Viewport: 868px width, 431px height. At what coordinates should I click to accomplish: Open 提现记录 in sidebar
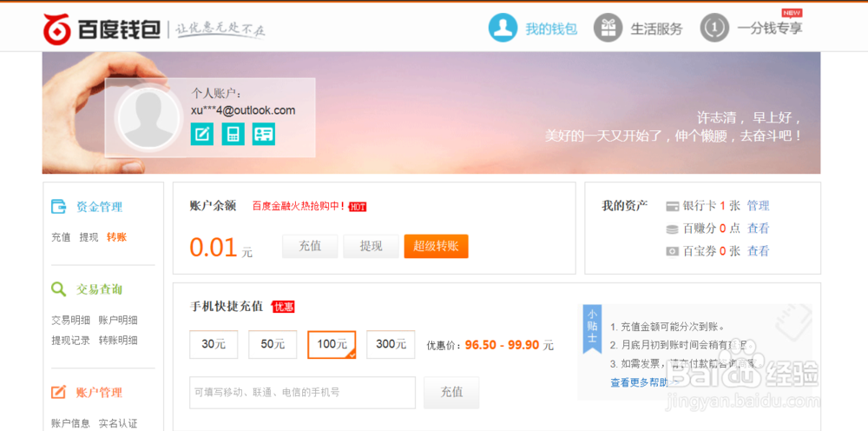(71, 340)
